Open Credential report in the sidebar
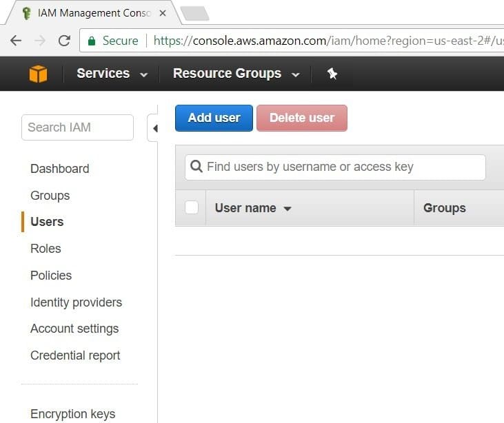This screenshot has width=504, height=423. [75, 355]
